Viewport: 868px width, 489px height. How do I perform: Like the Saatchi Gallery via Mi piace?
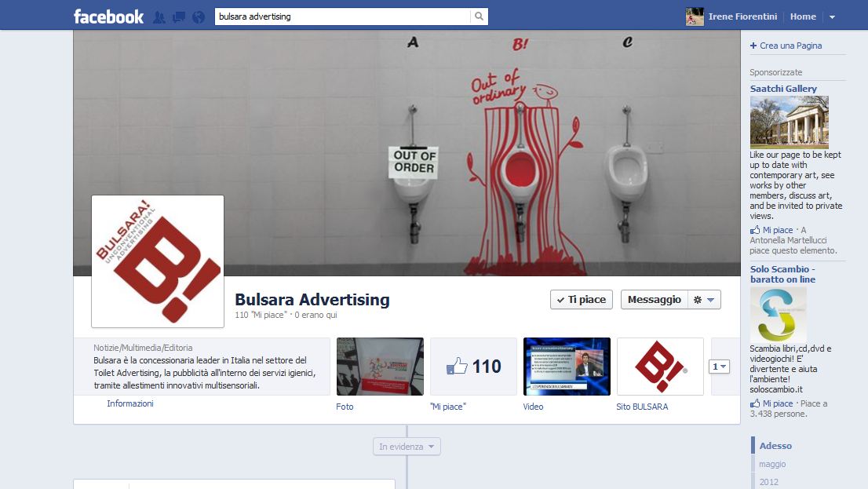[x=775, y=229]
